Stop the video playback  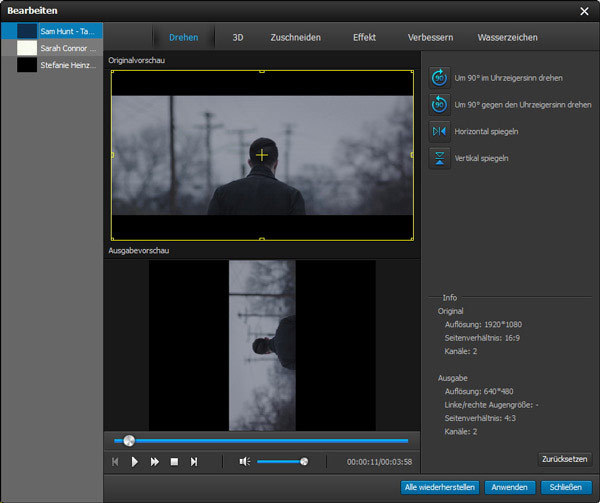coord(174,462)
